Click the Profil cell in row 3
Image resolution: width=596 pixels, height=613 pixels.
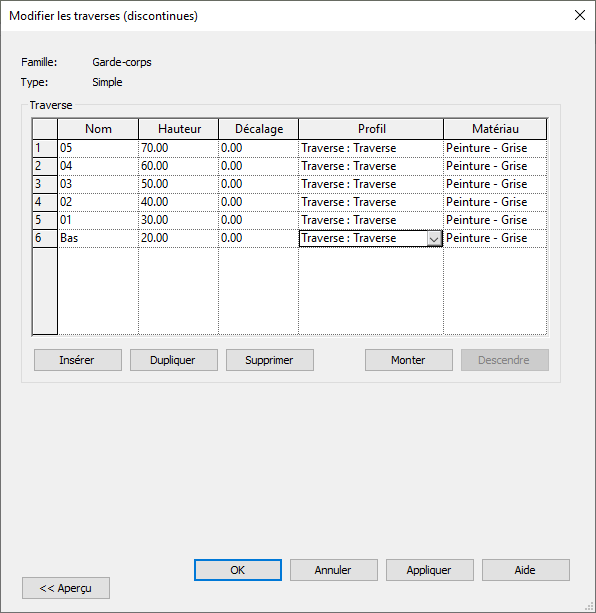tap(371, 184)
